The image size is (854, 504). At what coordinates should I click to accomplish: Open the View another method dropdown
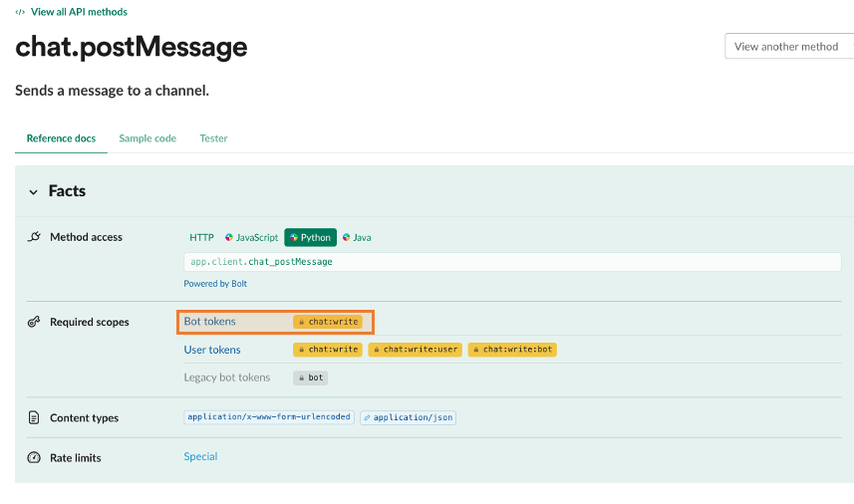pos(789,46)
